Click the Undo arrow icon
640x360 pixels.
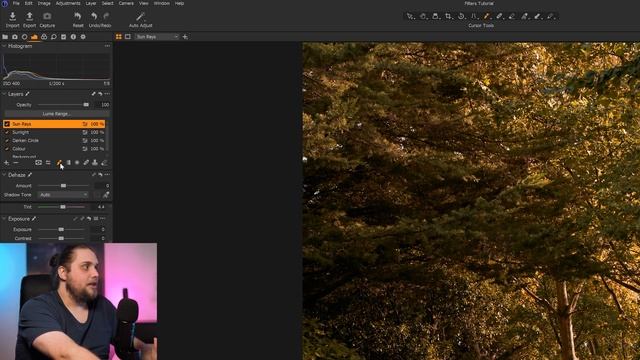click(94, 16)
